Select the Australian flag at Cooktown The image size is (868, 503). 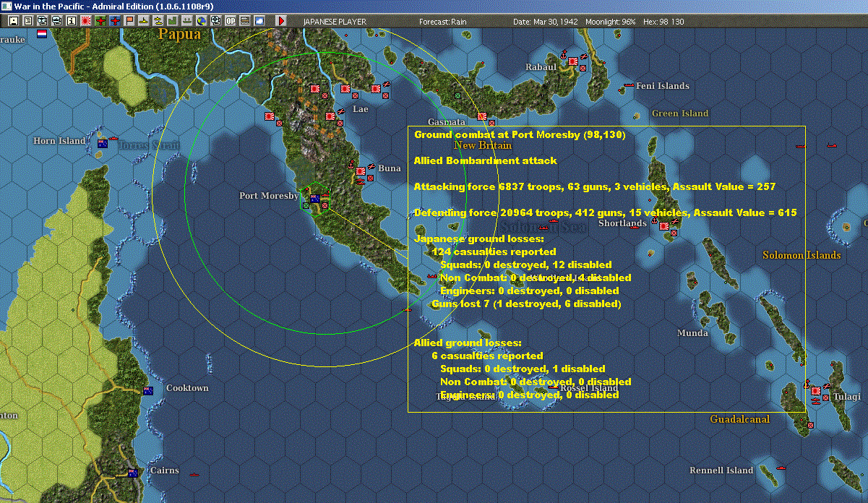tap(148, 391)
